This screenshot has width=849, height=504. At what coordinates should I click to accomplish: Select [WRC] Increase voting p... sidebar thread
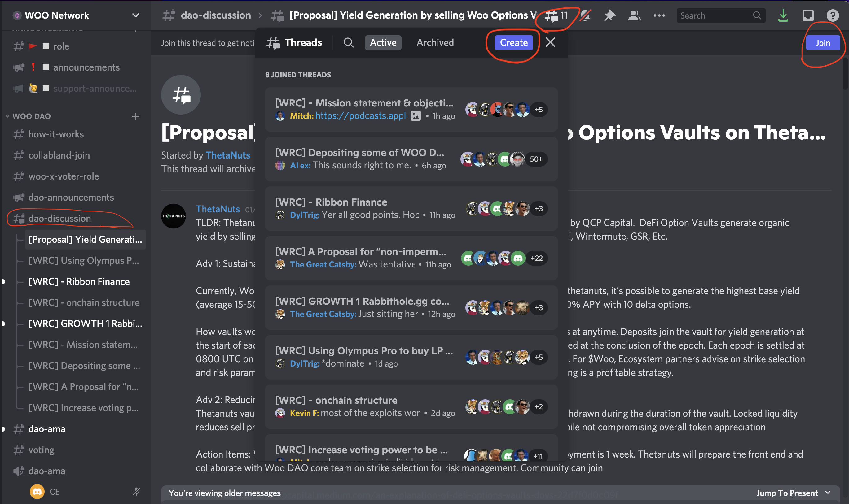(x=85, y=408)
